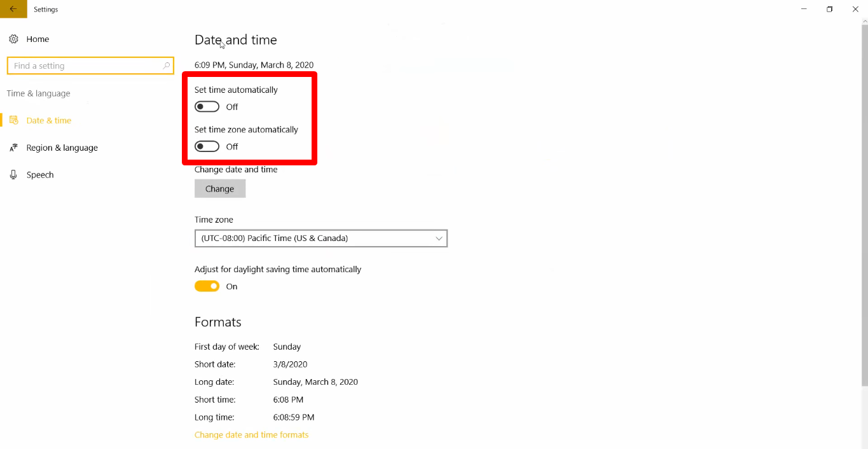Turn on Set time zone automatically

(x=206, y=146)
